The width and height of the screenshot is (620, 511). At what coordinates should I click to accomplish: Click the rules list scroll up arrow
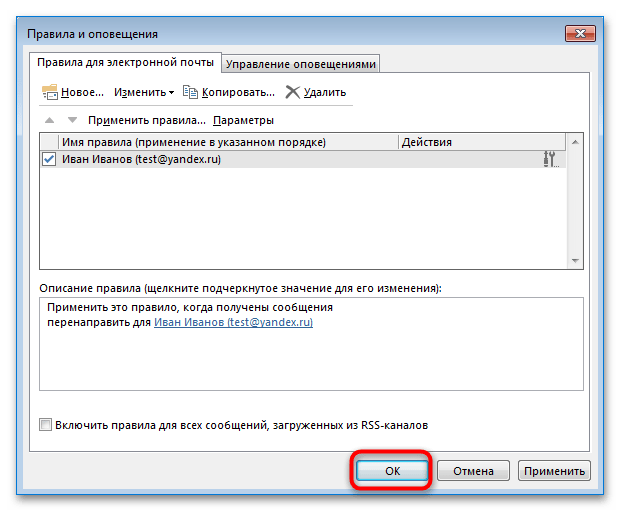pos(575,142)
